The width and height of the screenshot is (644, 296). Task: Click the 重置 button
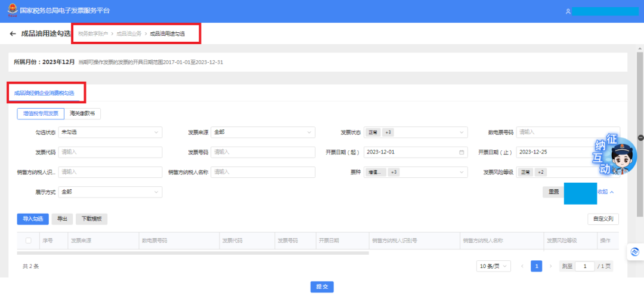point(553,192)
